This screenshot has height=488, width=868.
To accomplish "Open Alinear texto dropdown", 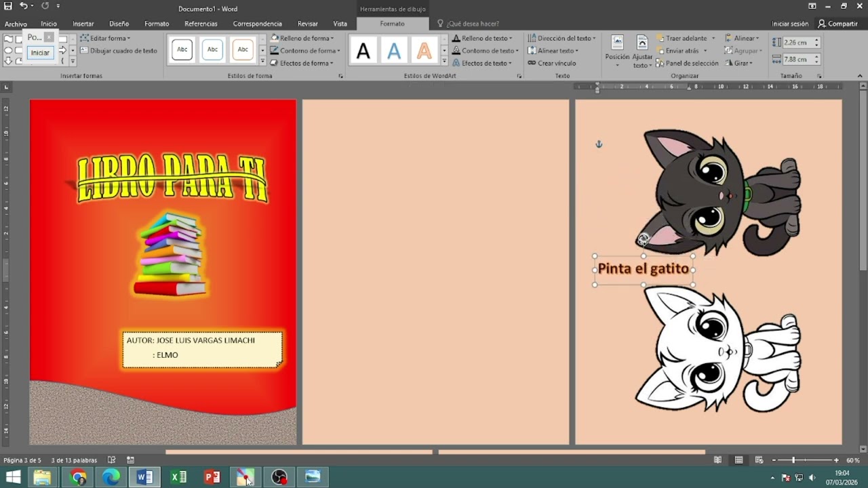I will pyautogui.click(x=553, y=50).
